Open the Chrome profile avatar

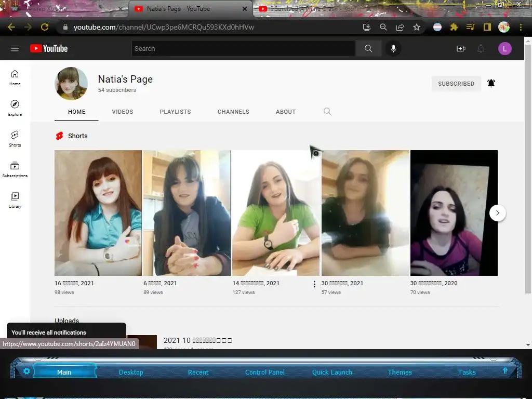(x=504, y=27)
